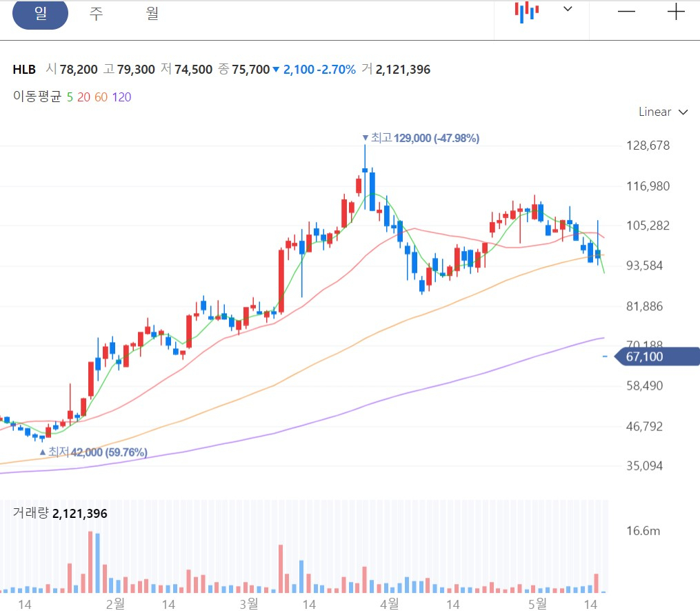Screen dimensions: 700x611
Task: Click the 46,792 price axis label
Action: (644, 426)
